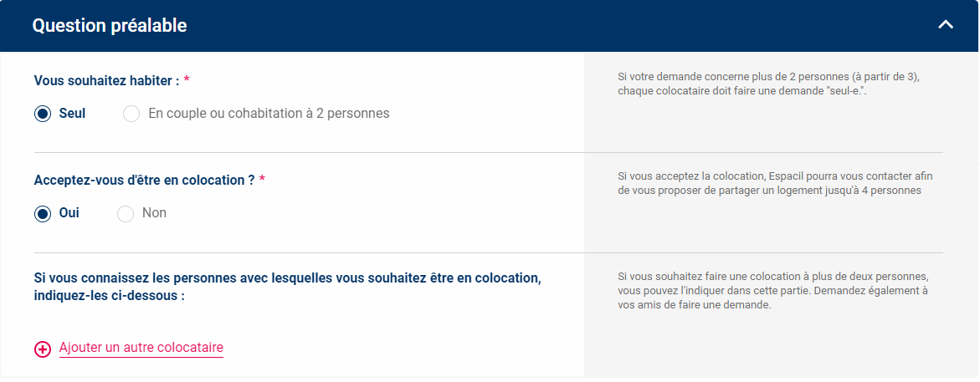Screen dimensions: 980x382
Task: Click red asterisk after colocation question
Action: click(x=262, y=180)
